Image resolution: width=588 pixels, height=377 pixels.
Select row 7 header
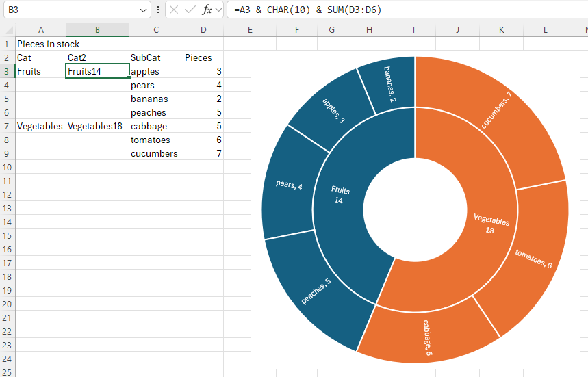(x=7, y=126)
